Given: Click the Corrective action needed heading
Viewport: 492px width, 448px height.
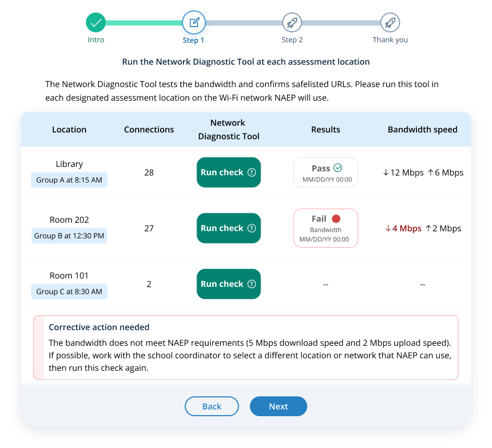Looking at the screenshot, I should (x=99, y=328).
